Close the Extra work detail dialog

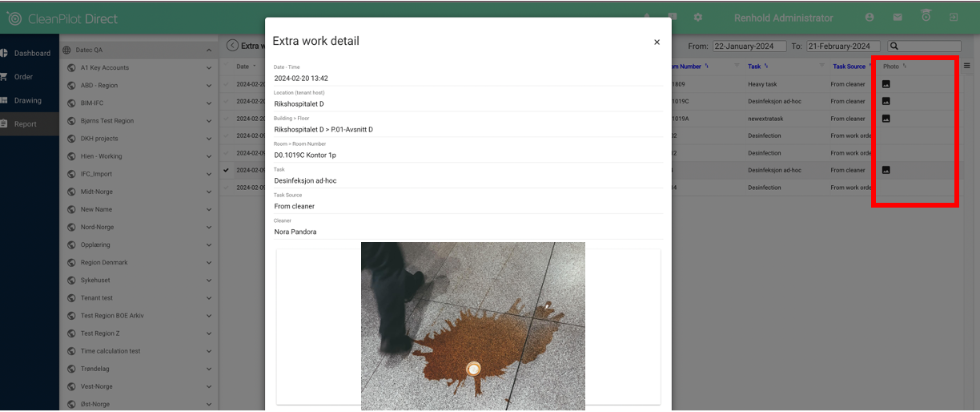[x=657, y=42]
